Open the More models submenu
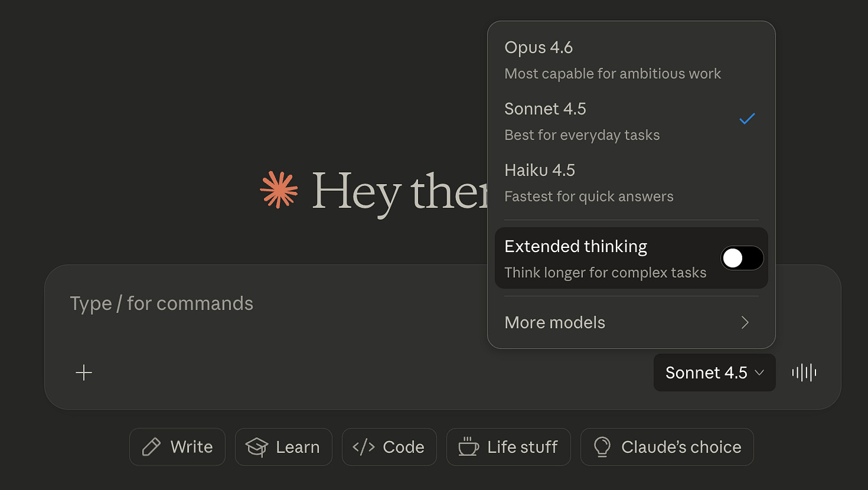Screen dimensions: 868x490 (631, 322)
